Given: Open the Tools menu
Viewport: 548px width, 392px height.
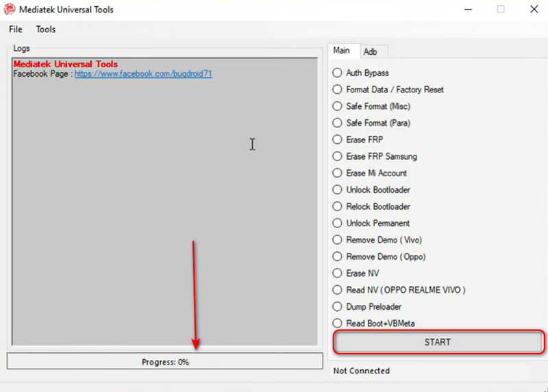Looking at the screenshot, I should point(46,29).
